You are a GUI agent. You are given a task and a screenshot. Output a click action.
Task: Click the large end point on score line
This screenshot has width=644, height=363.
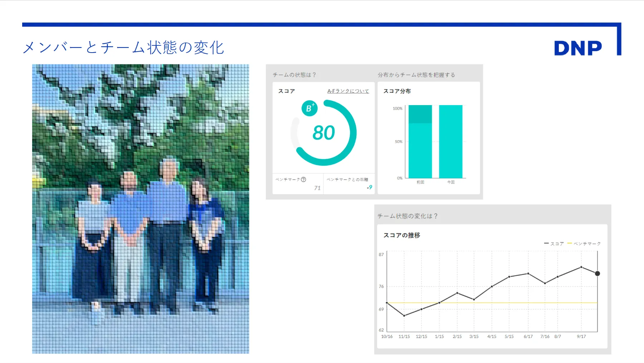597,274
